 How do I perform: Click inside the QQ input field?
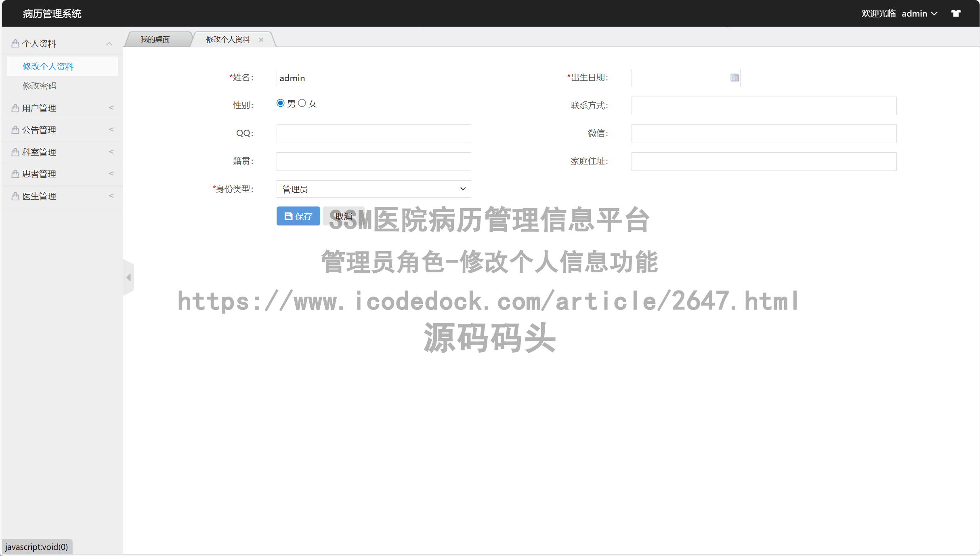pos(373,133)
